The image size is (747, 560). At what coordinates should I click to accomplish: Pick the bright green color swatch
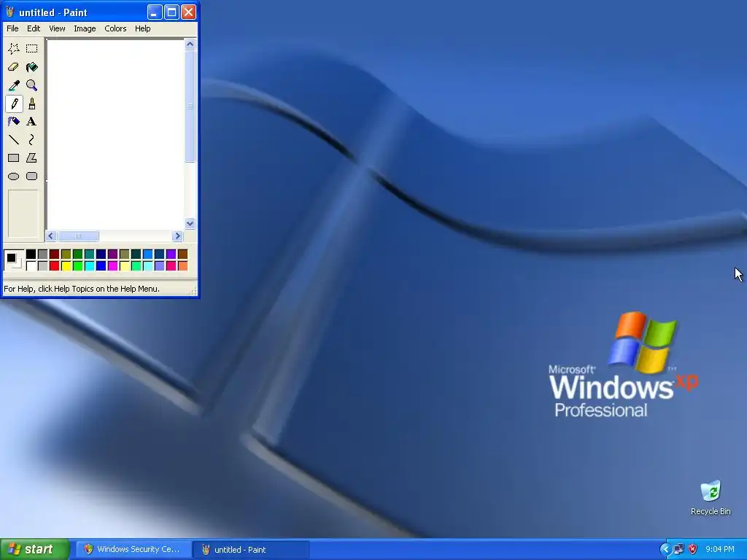(x=77, y=265)
